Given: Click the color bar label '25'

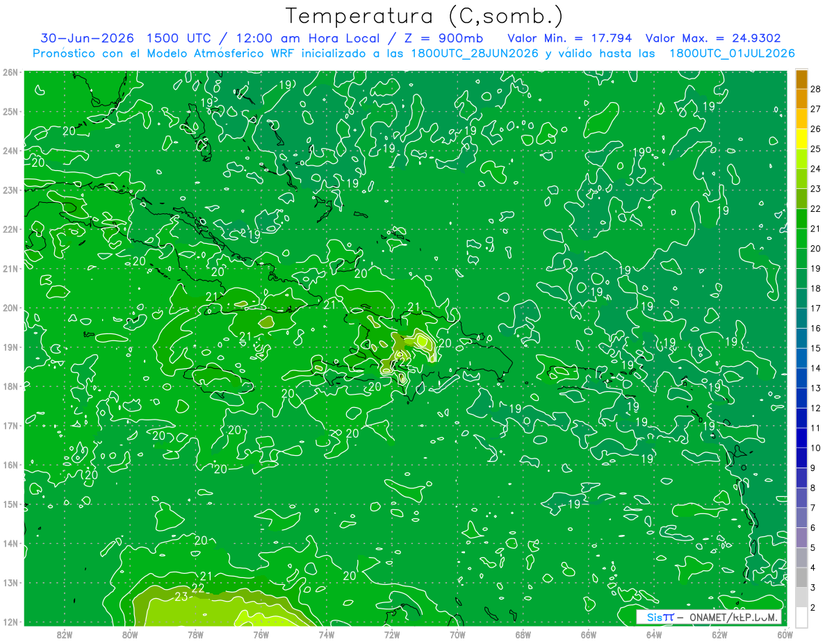Looking at the screenshot, I should [816, 149].
